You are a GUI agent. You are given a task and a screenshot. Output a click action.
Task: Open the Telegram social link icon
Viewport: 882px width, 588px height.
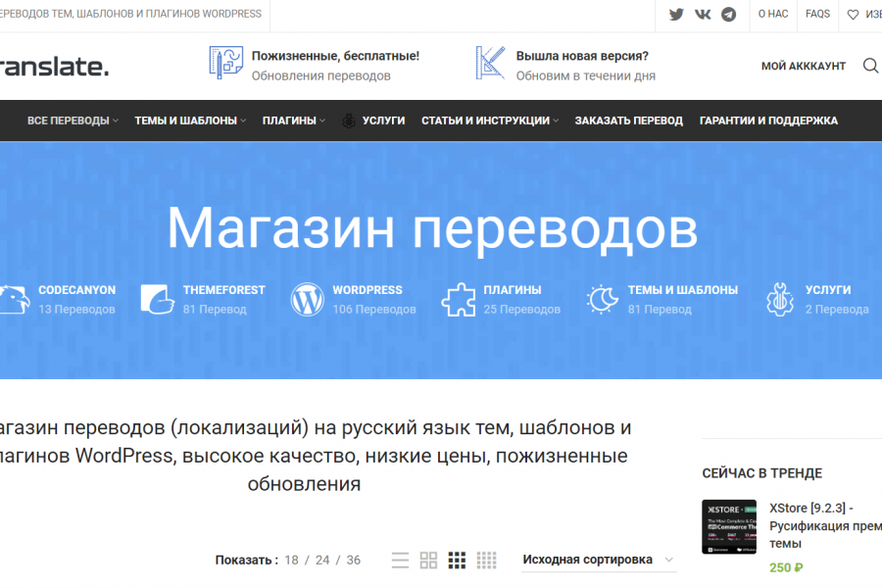tap(728, 15)
